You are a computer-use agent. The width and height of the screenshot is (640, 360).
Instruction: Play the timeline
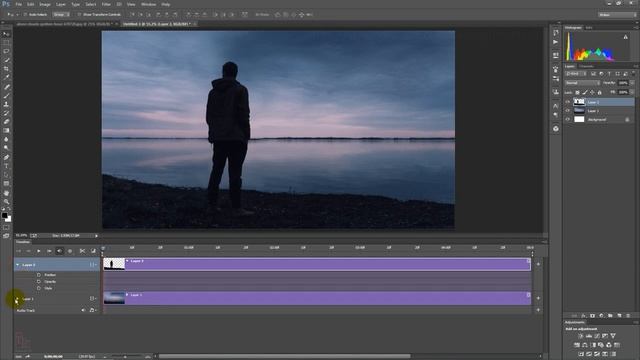(39, 251)
